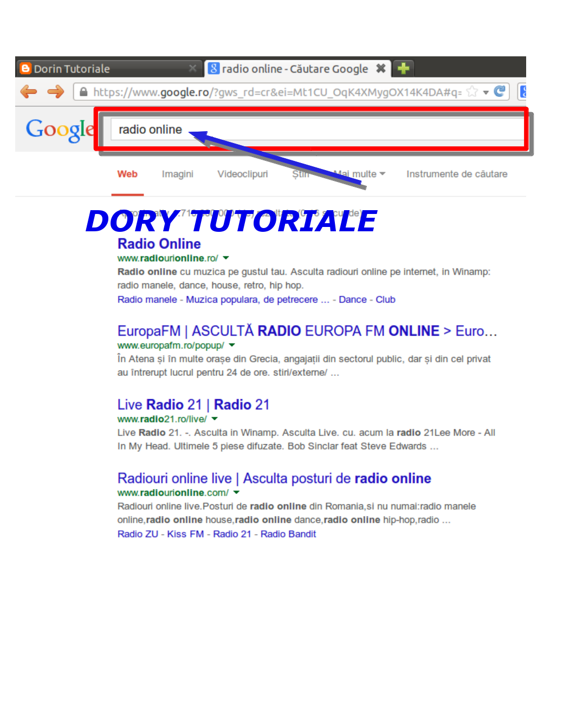Select the Imagini search tab
The height and width of the screenshot is (728, 563).
(x=178, y=174)
